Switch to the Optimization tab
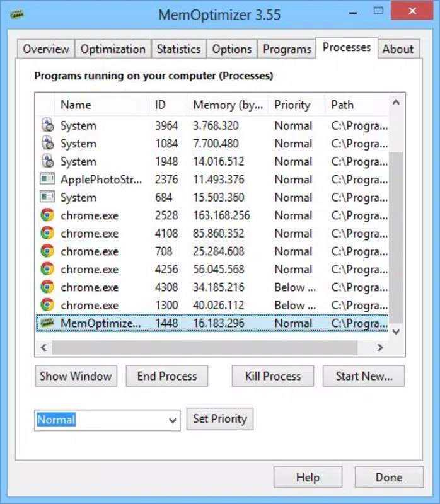440x504 pixels. click(113, 49)
